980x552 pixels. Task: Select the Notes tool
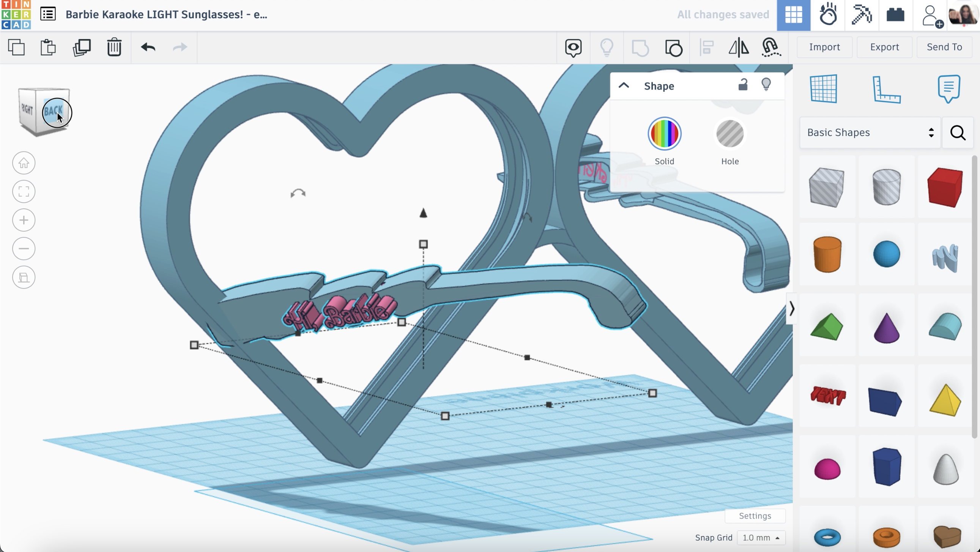[948, 88]
